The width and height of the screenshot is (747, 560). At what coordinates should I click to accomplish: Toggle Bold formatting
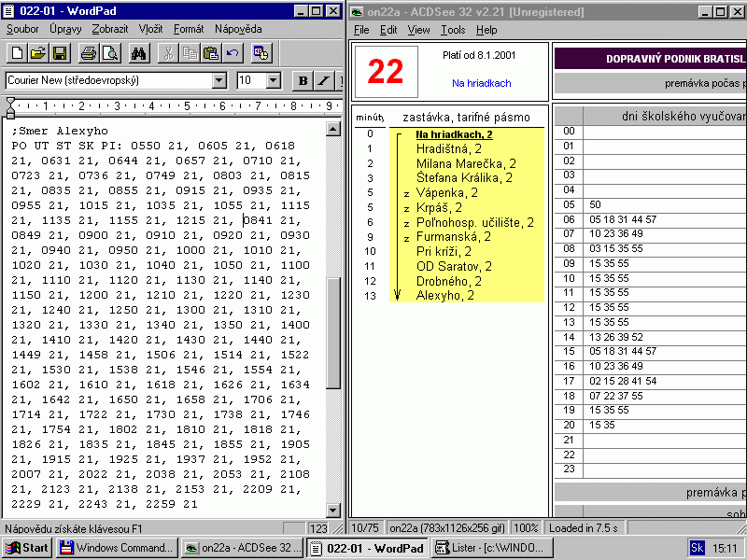[x=303, y=80]
